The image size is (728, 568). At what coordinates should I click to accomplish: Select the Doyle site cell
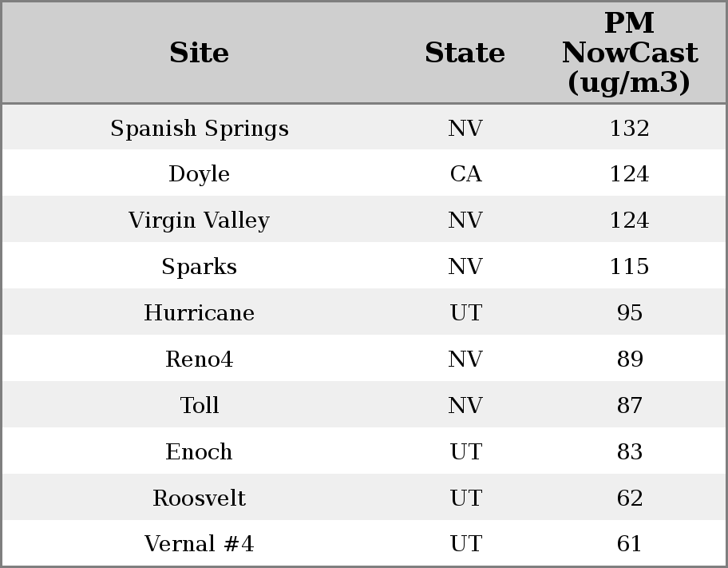pyautogui.click(x=200, y=174)
